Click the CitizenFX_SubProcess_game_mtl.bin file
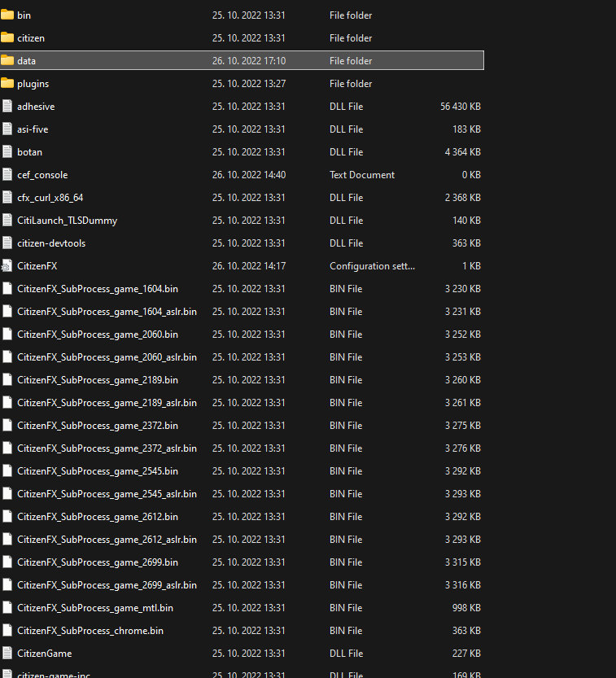This screenshot has height=678, width=616. (x=95, y=608)
